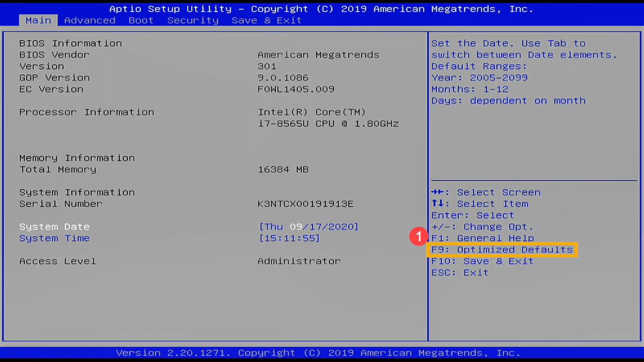Select the Security tab
Viewport: 644px width, 362px height.
coord(193,20)
